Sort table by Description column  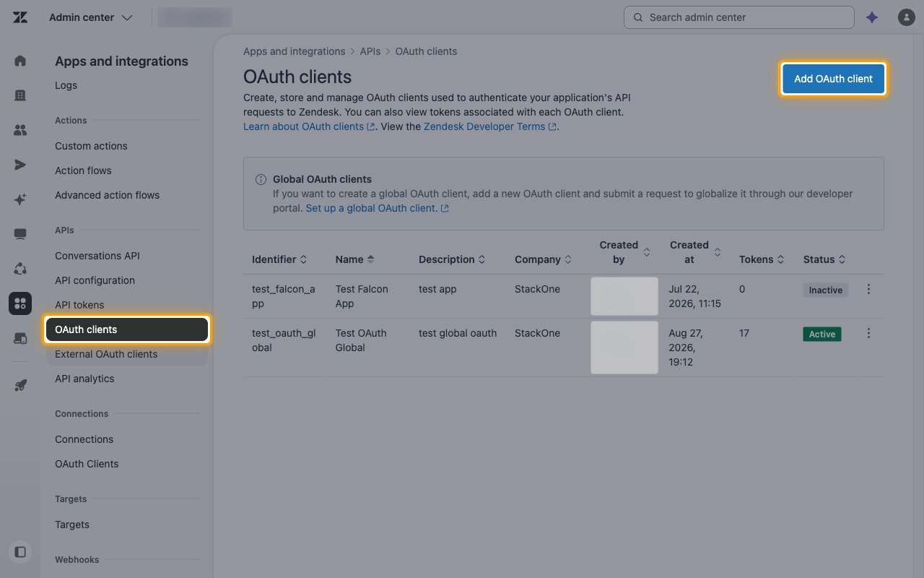tap(452, 259)
